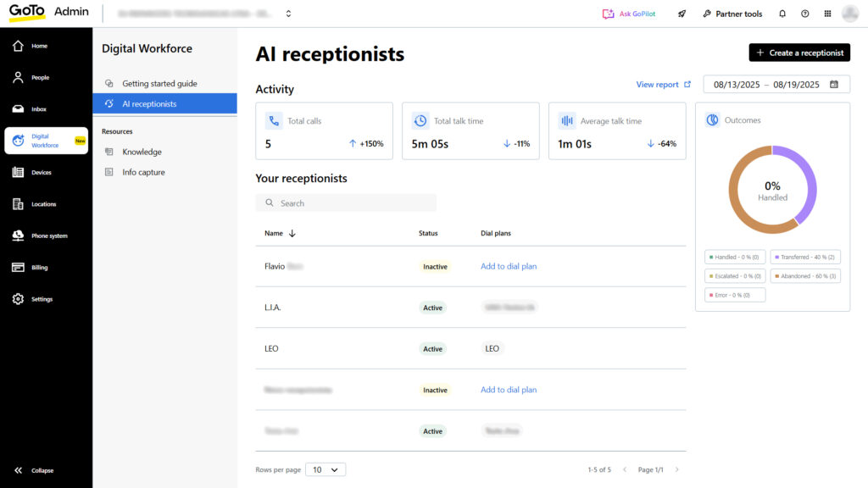Sort receptionists by the Name column arrow

(x=292, y=233)
